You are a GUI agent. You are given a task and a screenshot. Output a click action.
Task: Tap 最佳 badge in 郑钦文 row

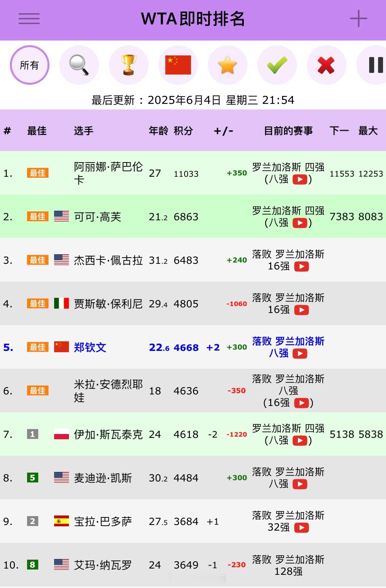[x=38, y=347]
